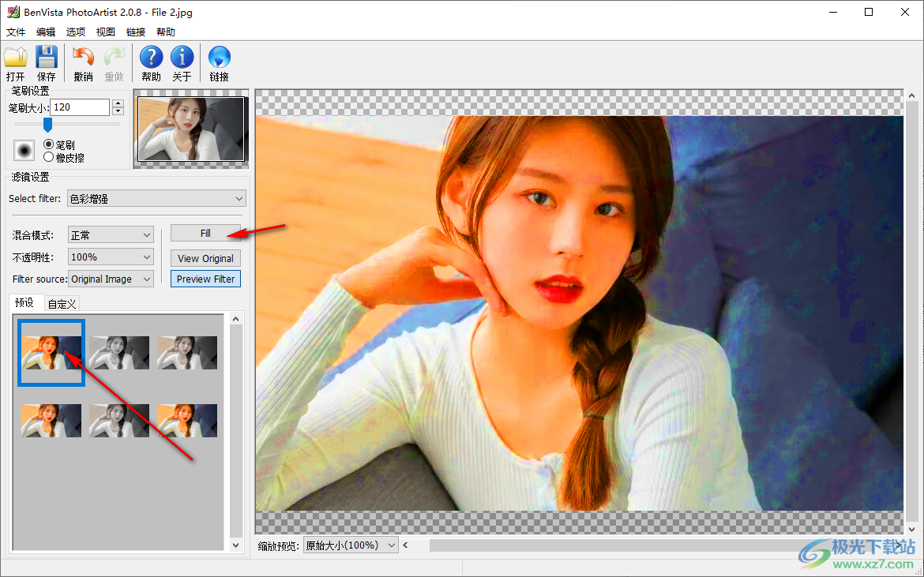Open the 不透明性 opacity dropdown
Viewport: 924px width, 577px height.
(x=111, y=257)
